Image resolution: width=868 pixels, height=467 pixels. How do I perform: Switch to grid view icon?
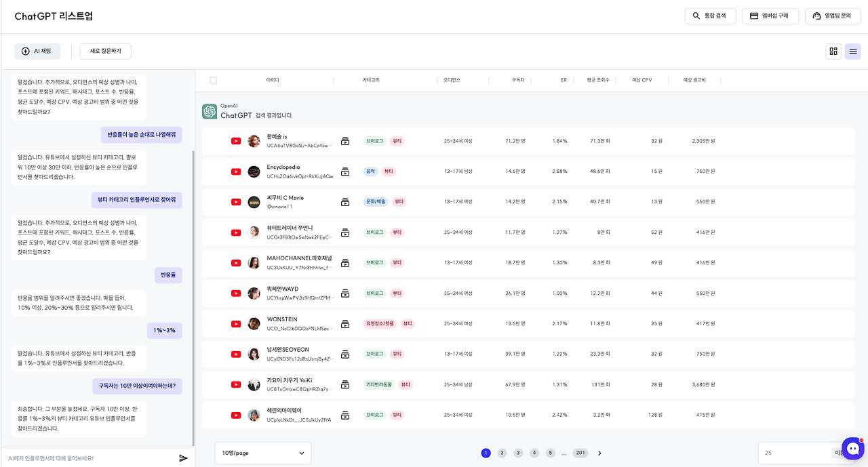[x=833, y=51]
